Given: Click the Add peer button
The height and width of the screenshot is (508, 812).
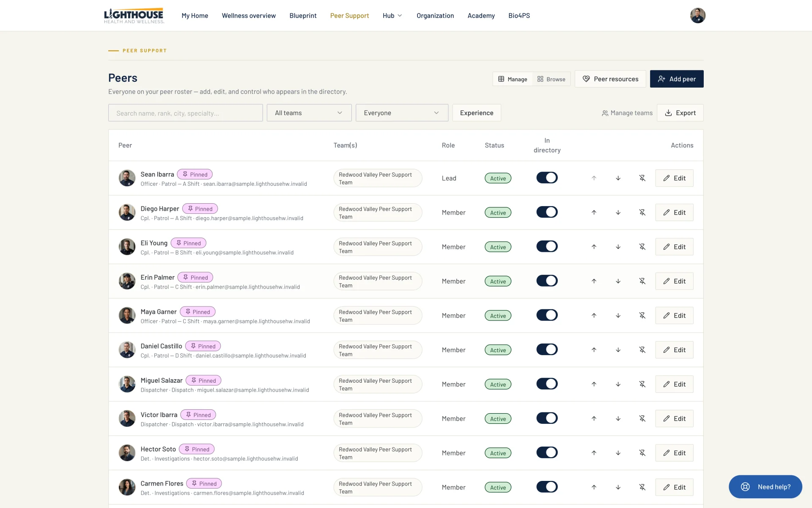Looking at the screenshot, I should click(x=677, y=79).
